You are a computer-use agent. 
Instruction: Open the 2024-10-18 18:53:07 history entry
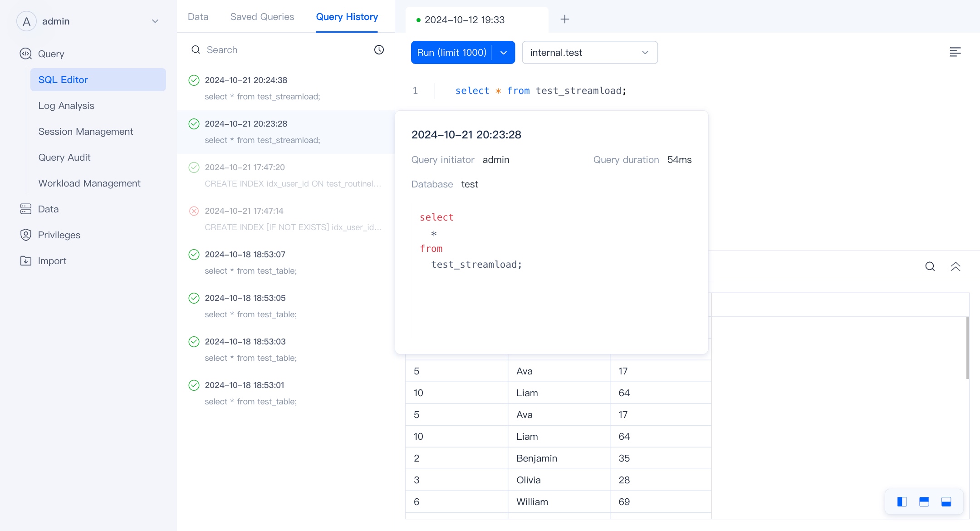coord(286,262)
